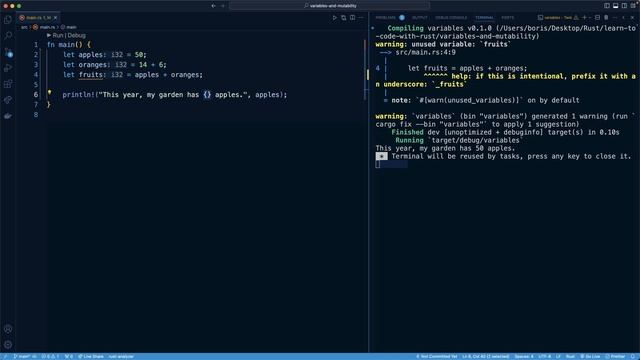Click the fruits variable on line 4

pos(91,75)
